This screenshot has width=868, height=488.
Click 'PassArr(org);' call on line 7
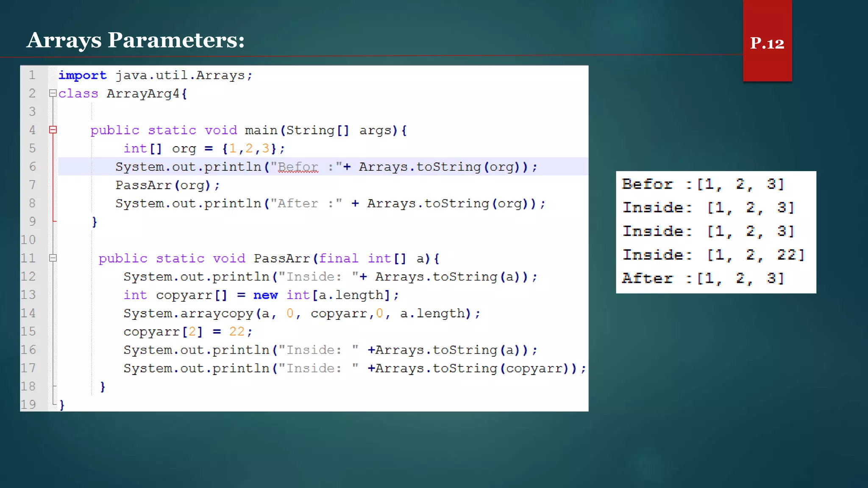167,185
